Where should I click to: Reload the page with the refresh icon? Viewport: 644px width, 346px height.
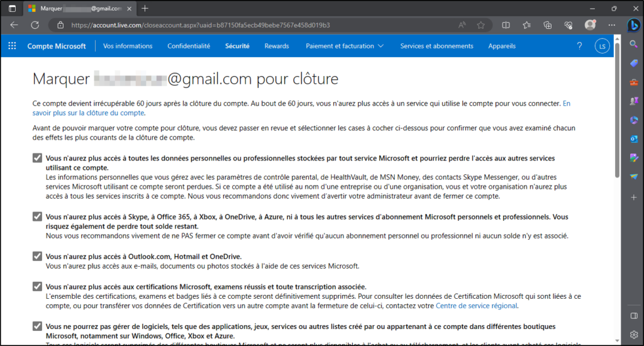tap(35, 25)
